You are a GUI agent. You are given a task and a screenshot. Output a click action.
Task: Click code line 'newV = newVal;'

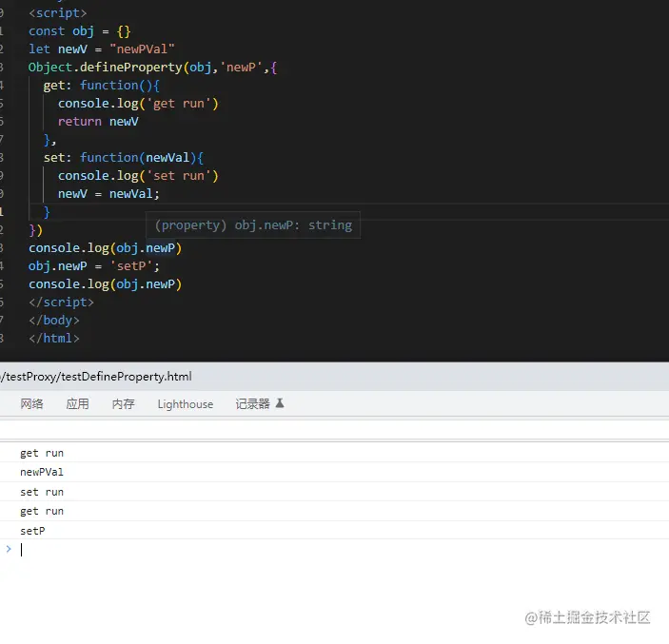[x=108, y=194]
